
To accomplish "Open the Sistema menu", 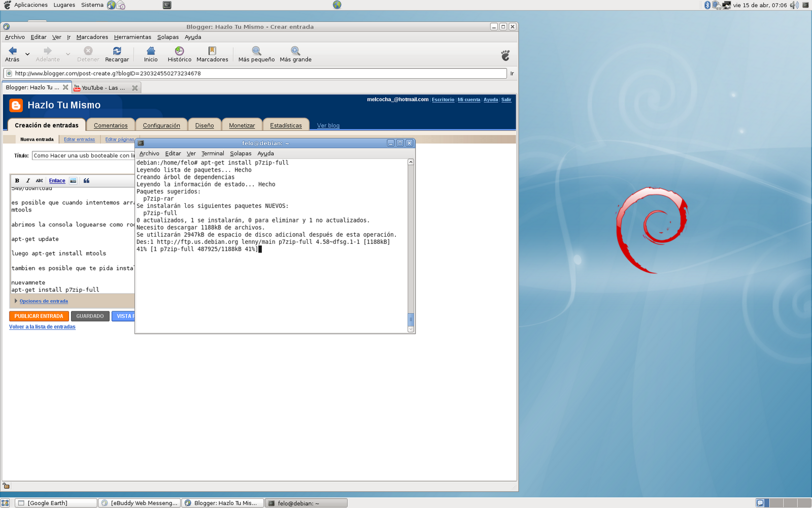I will click(92, 5).
